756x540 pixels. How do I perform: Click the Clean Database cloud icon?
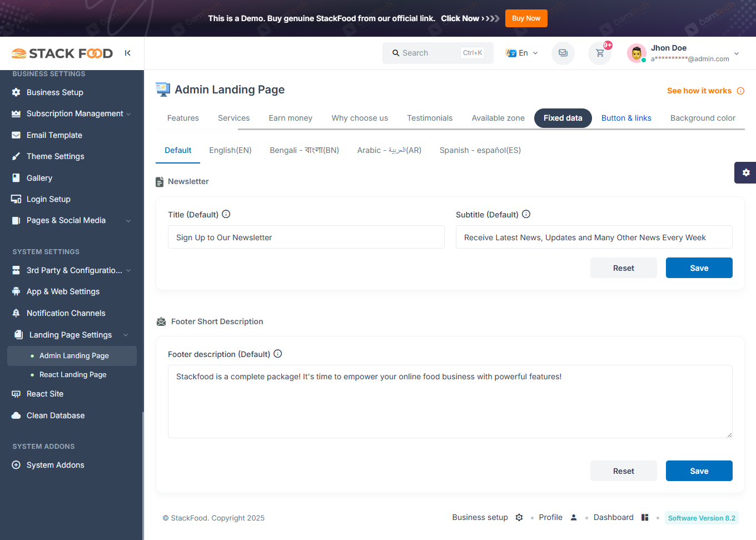(x=16, y=415)
